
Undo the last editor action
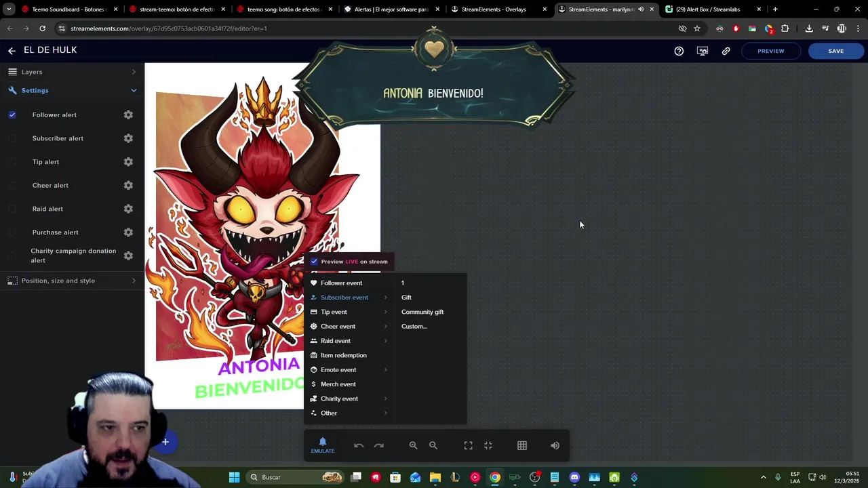click(359, 445)
